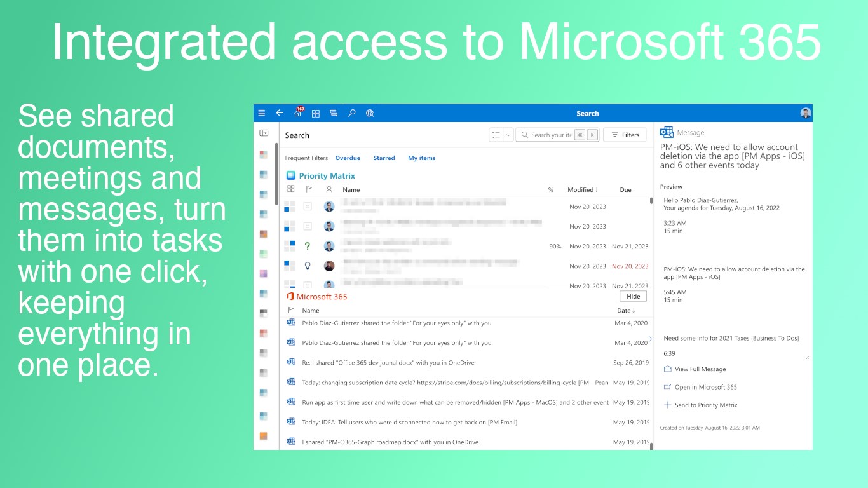
Task: Sort by the quadrant column header icon
Action: click(x=290, y=189)
